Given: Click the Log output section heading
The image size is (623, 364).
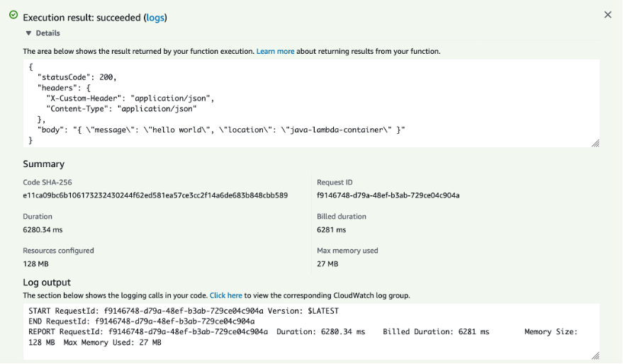Looking at the screenshot, I should 47,283.
